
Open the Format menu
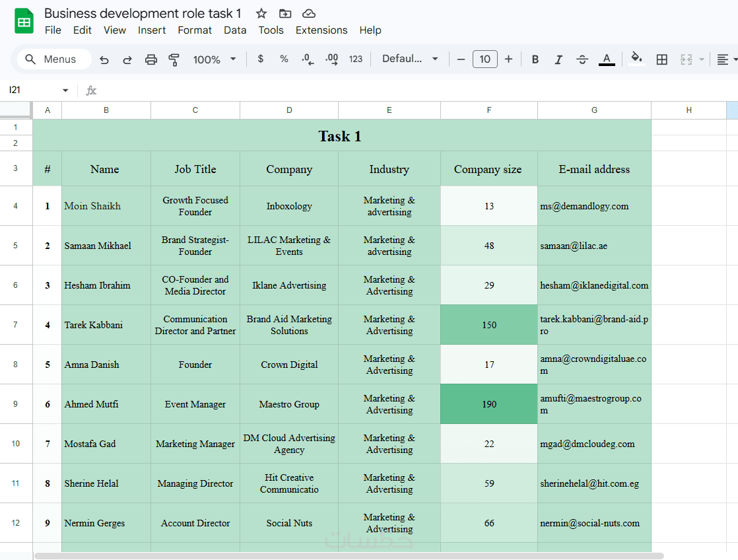(195, 30)
